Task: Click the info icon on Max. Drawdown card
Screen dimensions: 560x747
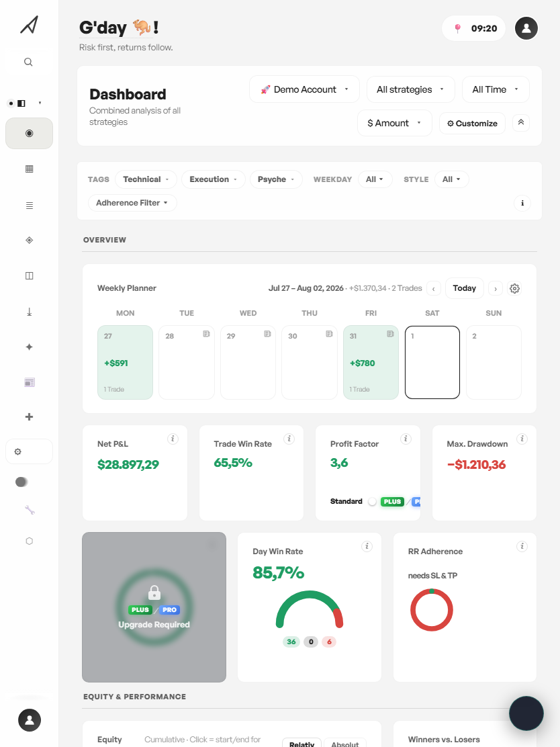Action: coord(522,439)
